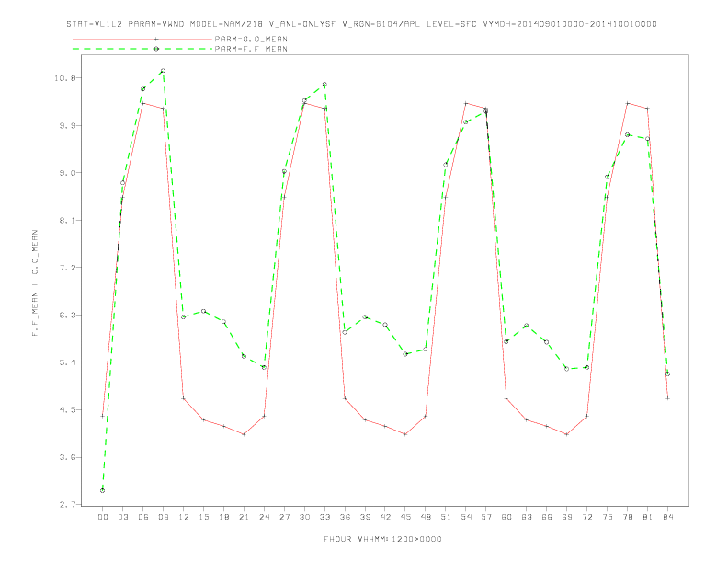This screenshot has height=563, width=728.
Task: Click the y-axis tick label 3.6
Action: 67,457
